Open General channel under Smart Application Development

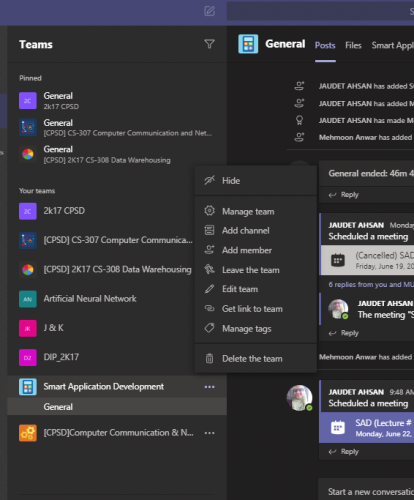pyautogui.click(x=117, y=407)
